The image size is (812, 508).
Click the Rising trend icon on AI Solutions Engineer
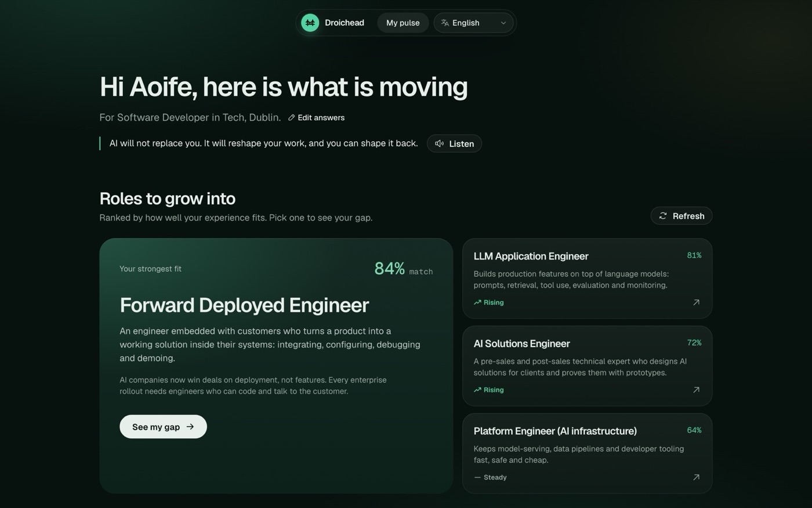477,390
